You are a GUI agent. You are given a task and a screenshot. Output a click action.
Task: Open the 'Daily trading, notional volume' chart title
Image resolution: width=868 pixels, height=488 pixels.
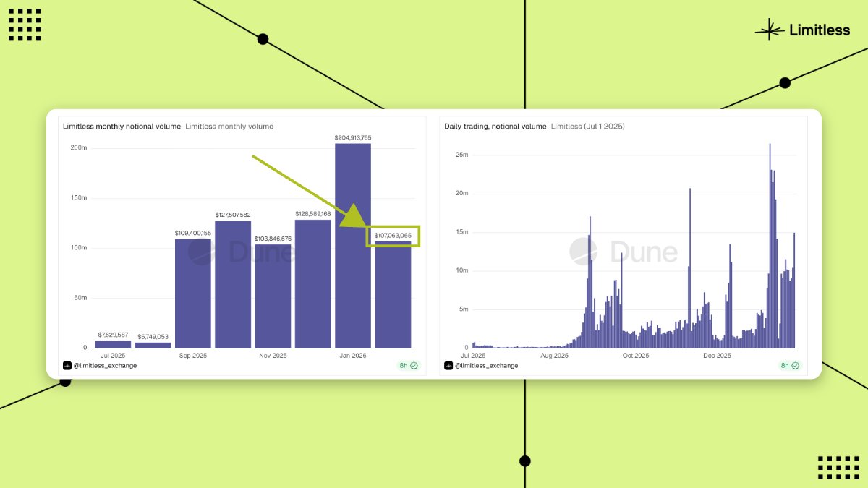(x=495, y=127)
